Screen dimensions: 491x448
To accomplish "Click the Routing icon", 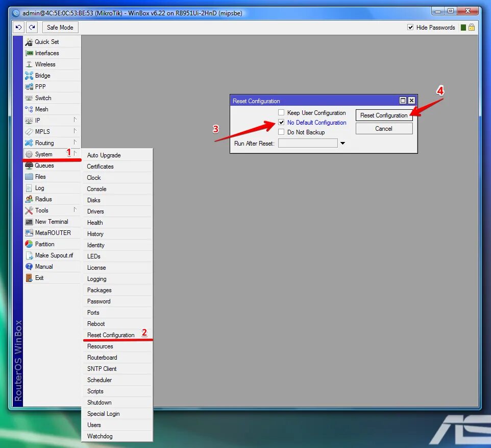I will [29, 143].
